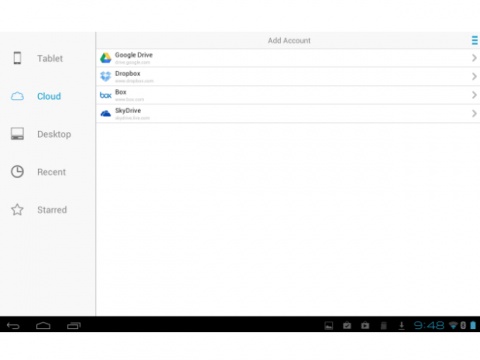Click the SkyDrive cloud logo icon
Viewport: 480px width, 360px height.
click(106, 114)
